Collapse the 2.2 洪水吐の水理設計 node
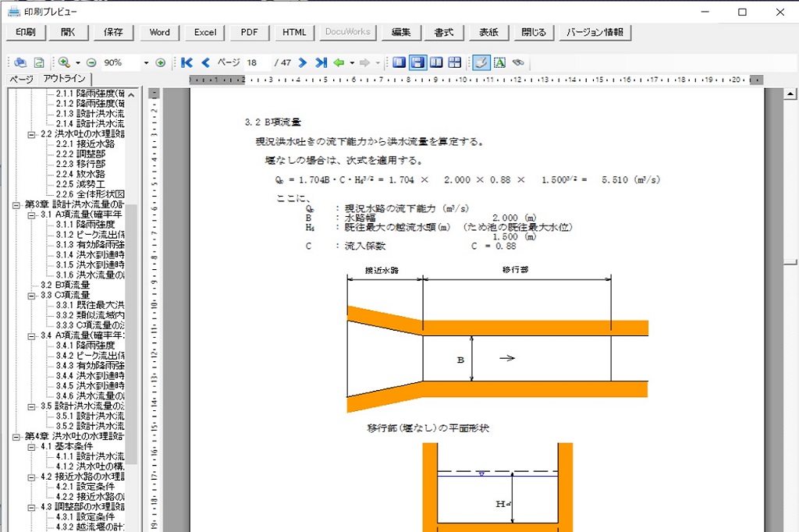 point(31,134)
